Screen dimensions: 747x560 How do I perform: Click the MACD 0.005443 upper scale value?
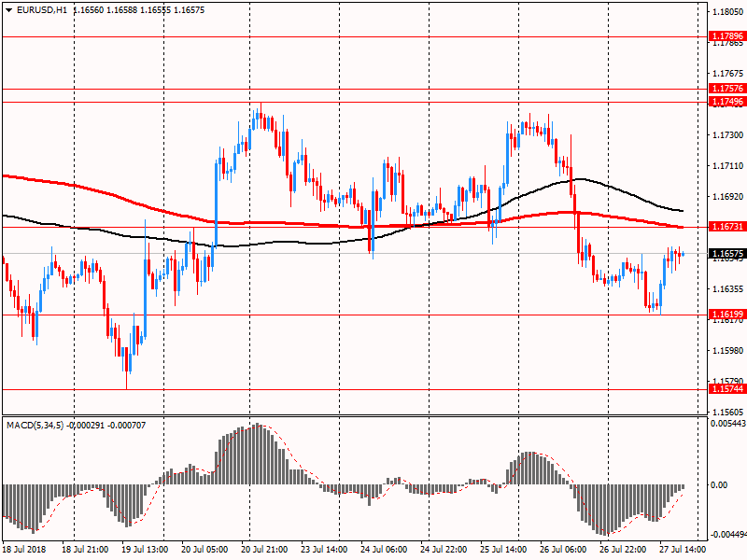tap(728, 424)
